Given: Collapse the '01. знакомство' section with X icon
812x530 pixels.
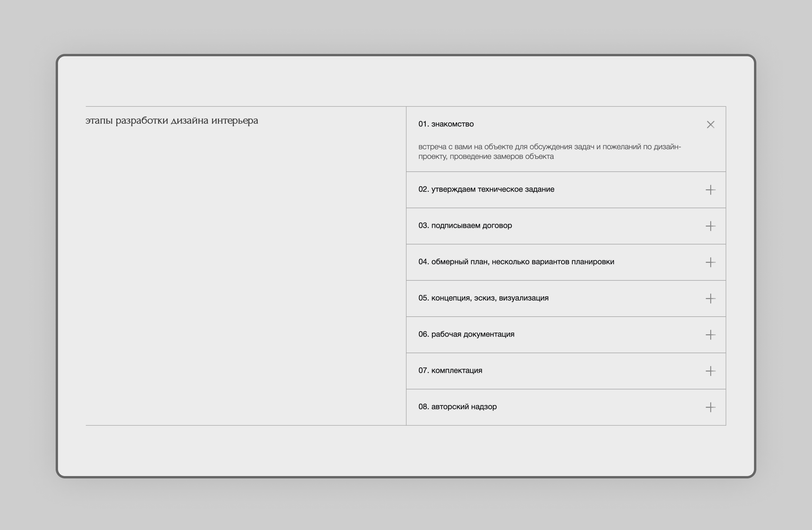Looking at the screenshot, I should (710, 124).
